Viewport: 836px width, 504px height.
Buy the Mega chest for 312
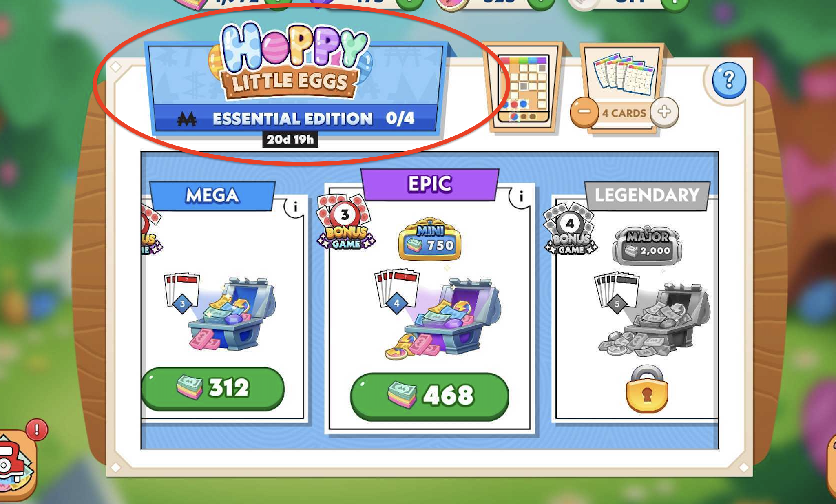tap(212, 388)
